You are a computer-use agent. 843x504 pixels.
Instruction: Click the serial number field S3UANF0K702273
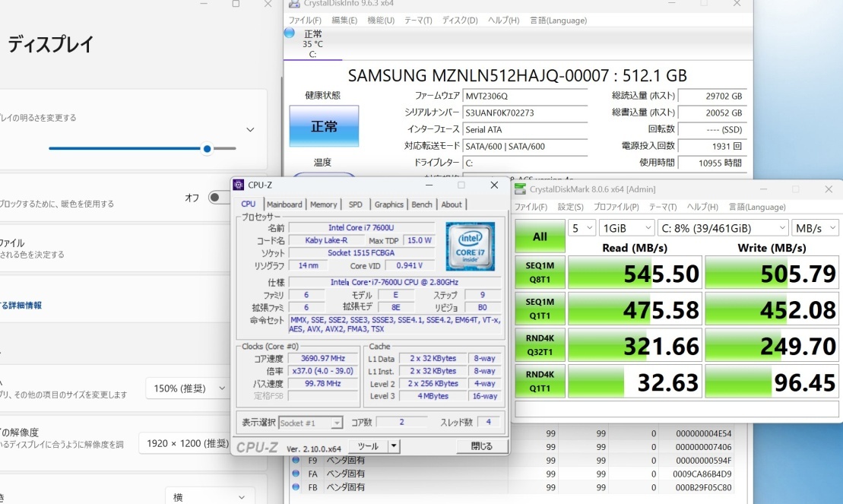pyautogui.click(x=524, y=113)
